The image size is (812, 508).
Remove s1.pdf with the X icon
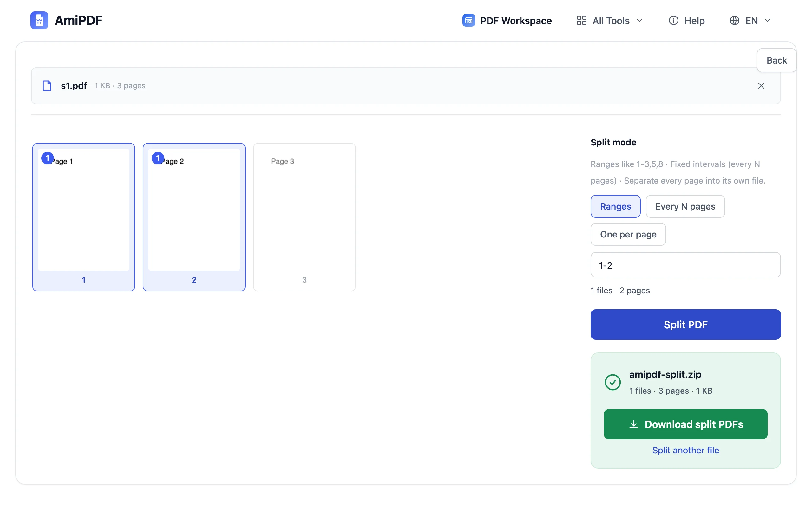761,86
